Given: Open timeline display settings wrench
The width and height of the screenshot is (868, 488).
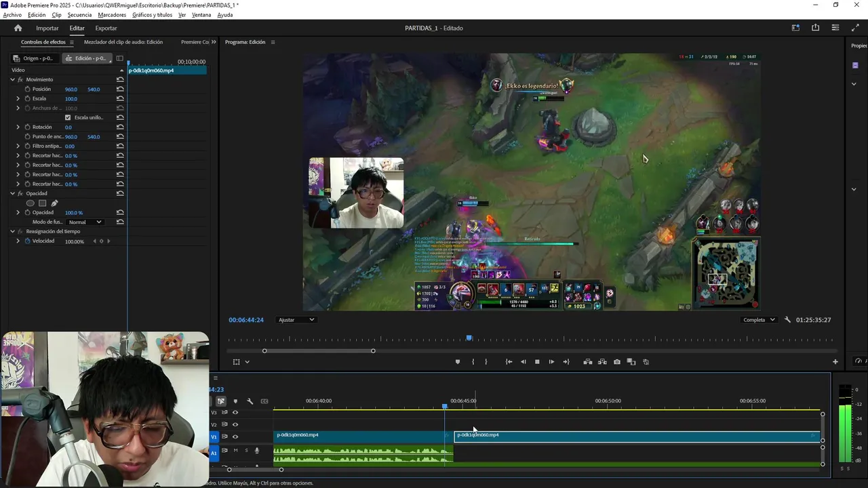Looking at the screenshot, I should pyautogui.click(x=250, y=401).
